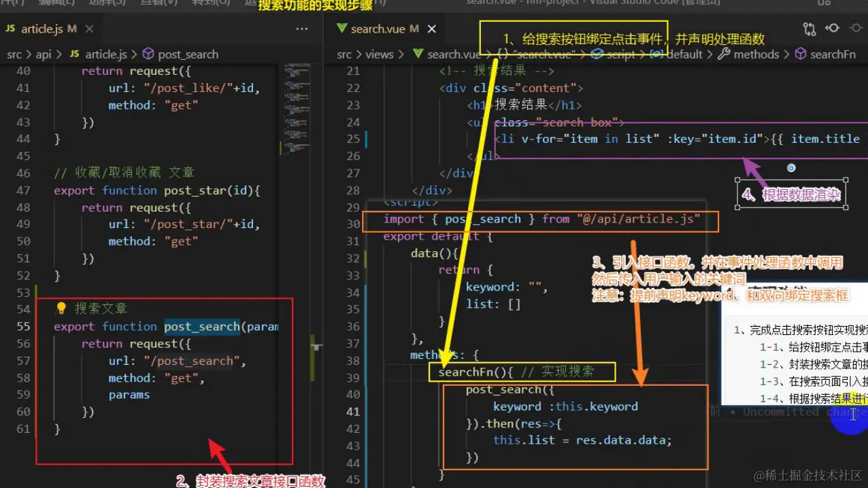This screenshot has width=868, height=488.
Task: Open the methods breadcrumb dropdown
Action: [x=756, y=54]
